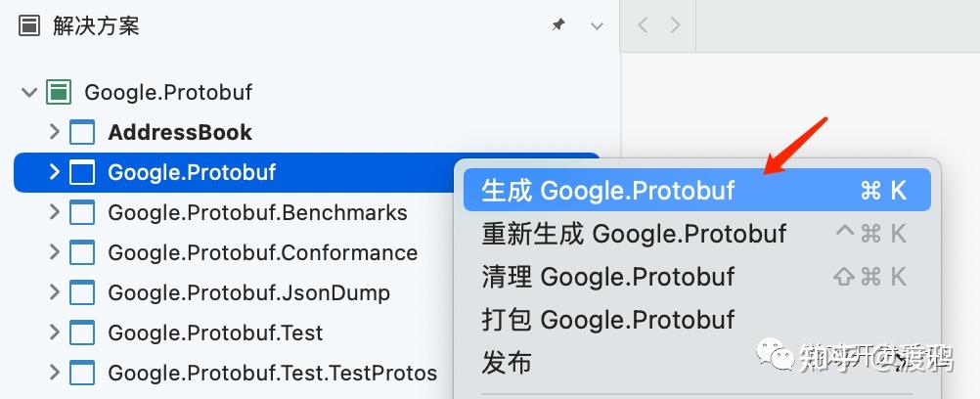Click the Google.Protobuf.JsonDump project icon
This screenshot has width=980, height=399.
coord(82,293)
